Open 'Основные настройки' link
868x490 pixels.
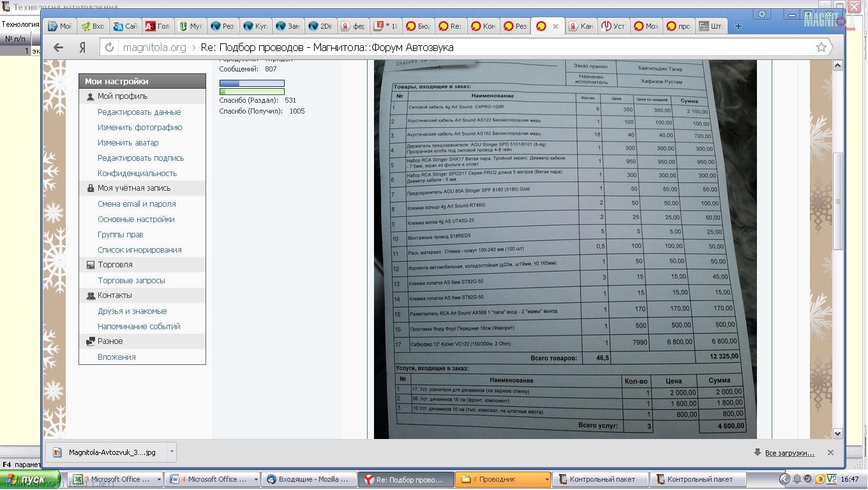(136, 219)
